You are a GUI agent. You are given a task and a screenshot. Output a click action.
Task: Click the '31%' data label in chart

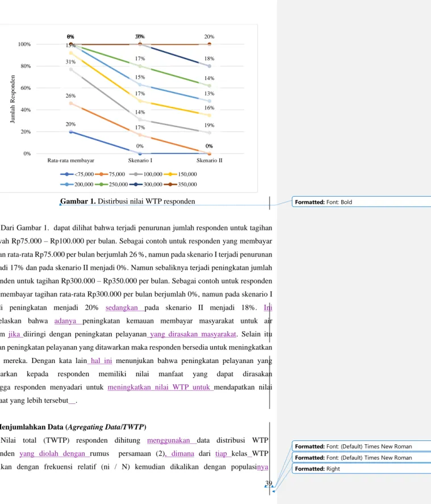(70, 62)
